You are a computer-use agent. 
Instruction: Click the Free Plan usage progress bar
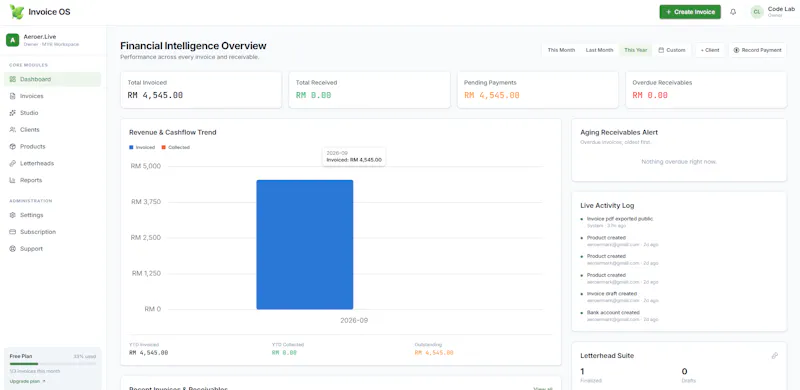[53, 364]
